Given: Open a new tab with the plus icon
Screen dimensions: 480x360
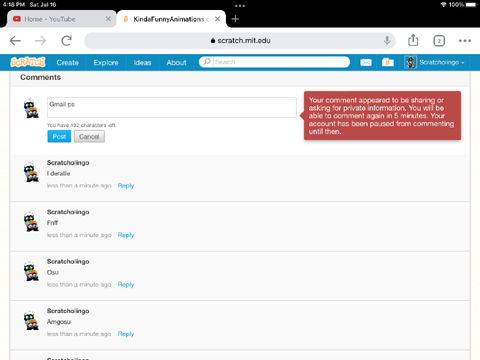Looking at the screenshot, I should coord(235,19).
